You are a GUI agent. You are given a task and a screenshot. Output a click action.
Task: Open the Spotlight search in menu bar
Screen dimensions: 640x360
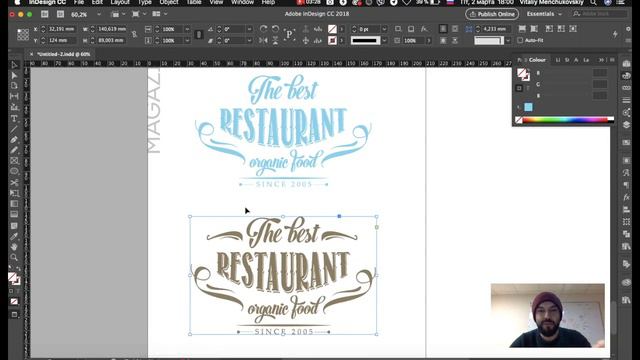(593, 2)
